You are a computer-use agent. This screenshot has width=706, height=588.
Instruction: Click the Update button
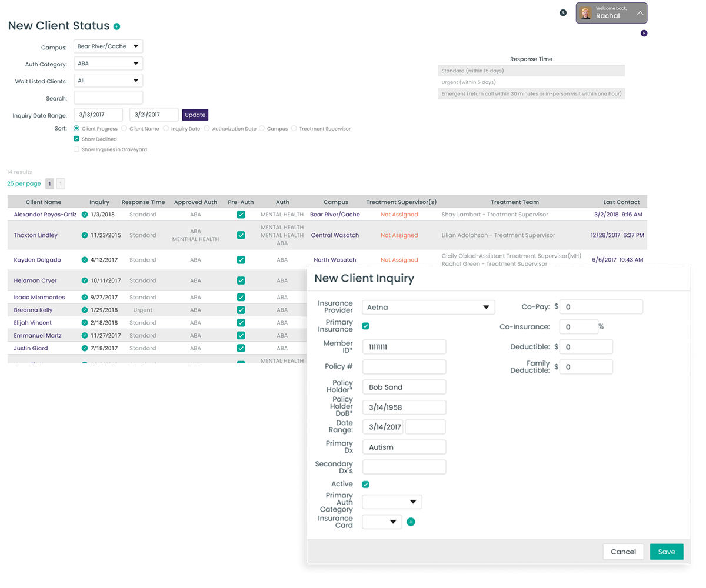pyautogui.click(x=195, y=115)
